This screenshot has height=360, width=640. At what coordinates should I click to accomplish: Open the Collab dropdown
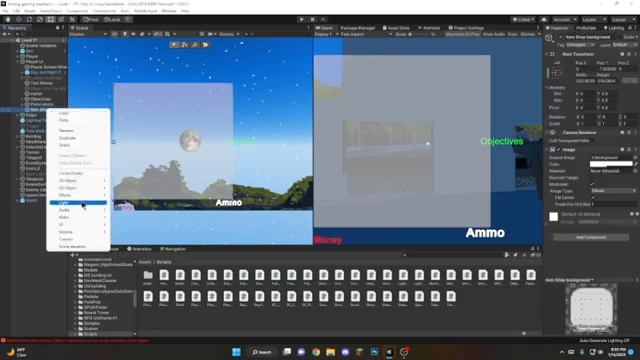point(523,19)
